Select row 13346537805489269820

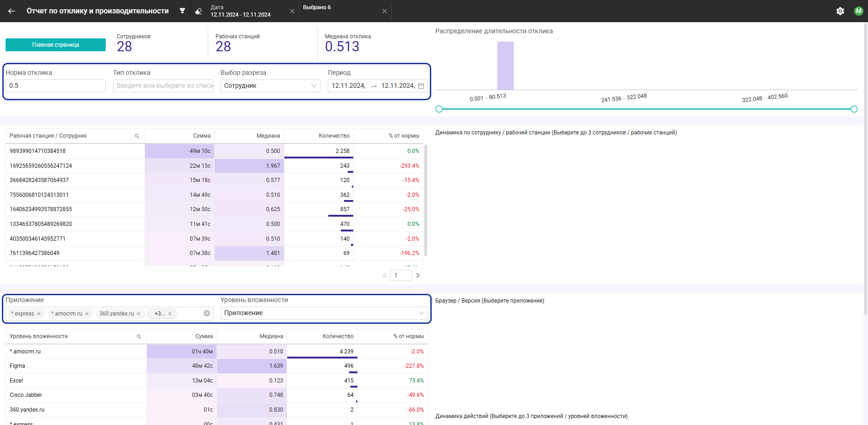[x=214, y=224]
